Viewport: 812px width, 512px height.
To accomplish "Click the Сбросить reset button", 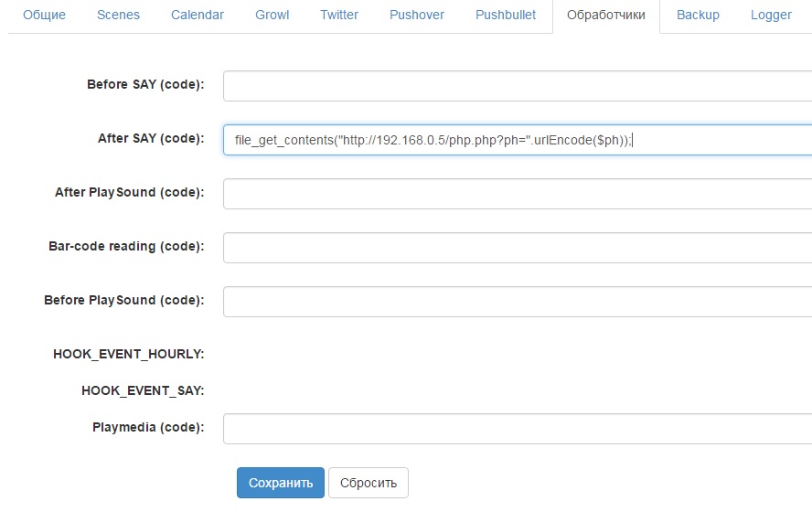I will tap(369, 483).
